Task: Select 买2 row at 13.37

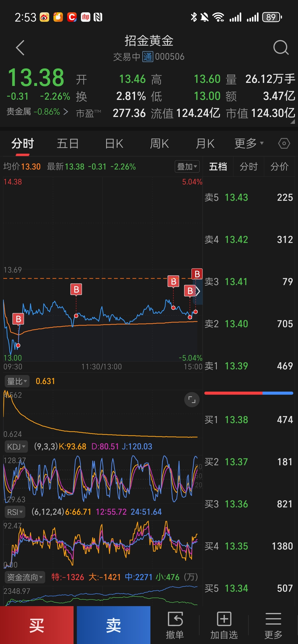Action: (x=249, y=462)
